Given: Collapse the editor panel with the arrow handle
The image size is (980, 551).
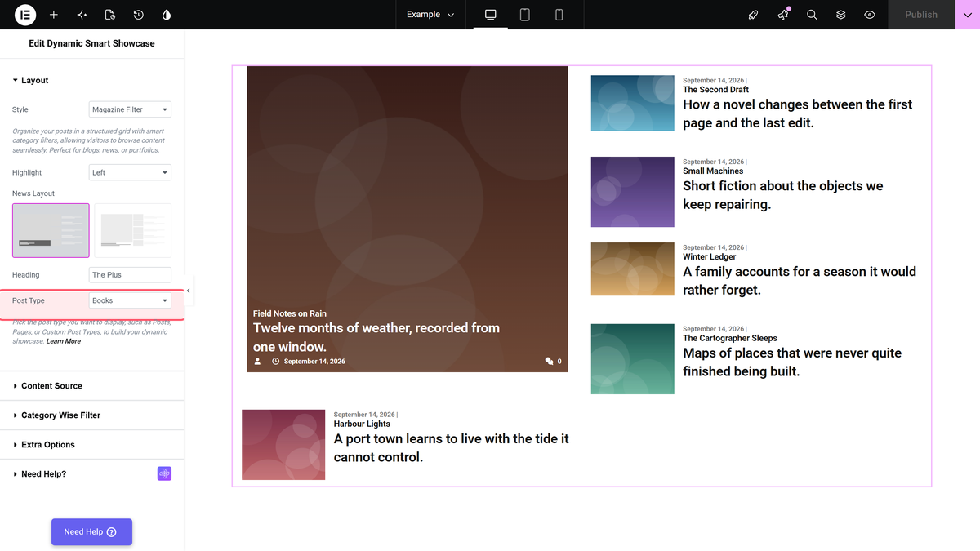Looking at the screenshot, I should pyautogui.click(x=189, y=291).
